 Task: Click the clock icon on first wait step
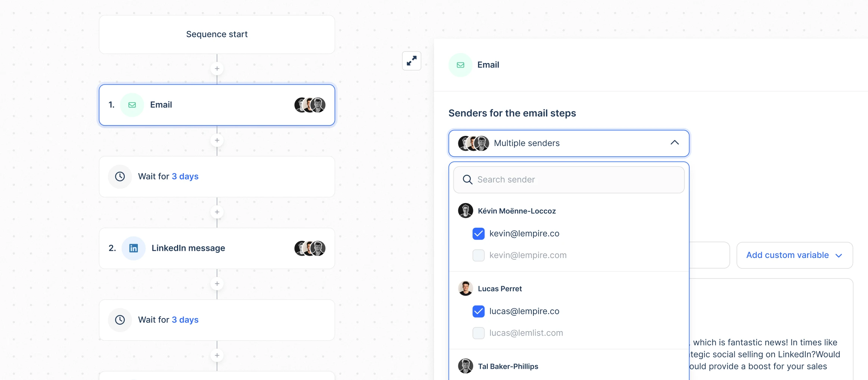click(120, 177)
